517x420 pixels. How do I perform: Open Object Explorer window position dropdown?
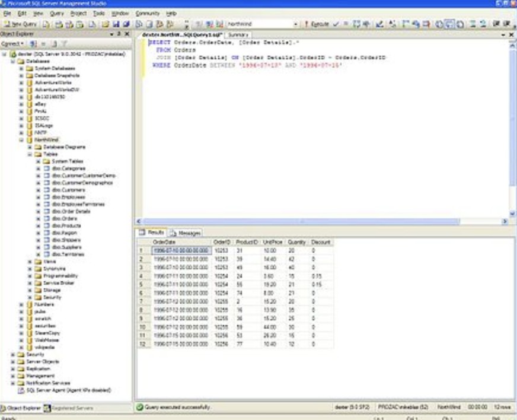[111, 34]
